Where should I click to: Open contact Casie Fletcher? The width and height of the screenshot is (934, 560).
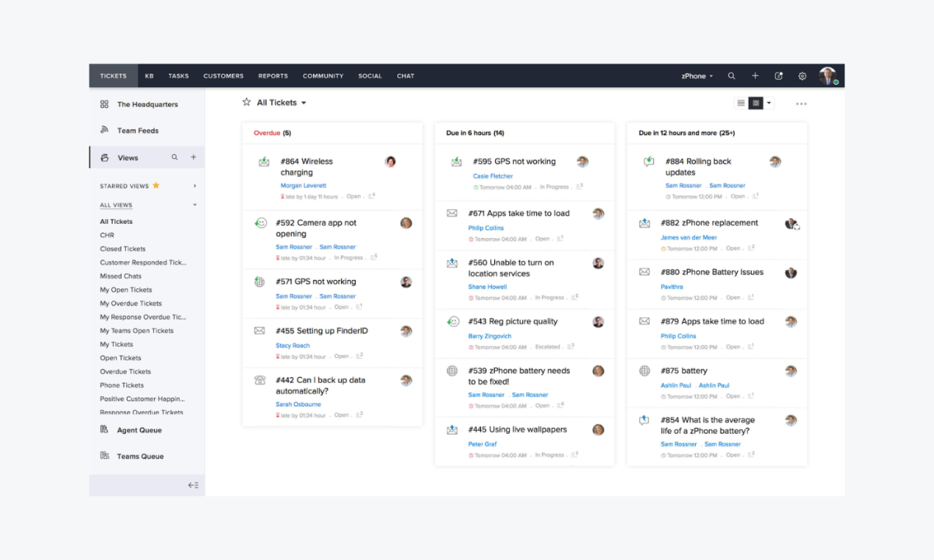click(x=493, y=177)
